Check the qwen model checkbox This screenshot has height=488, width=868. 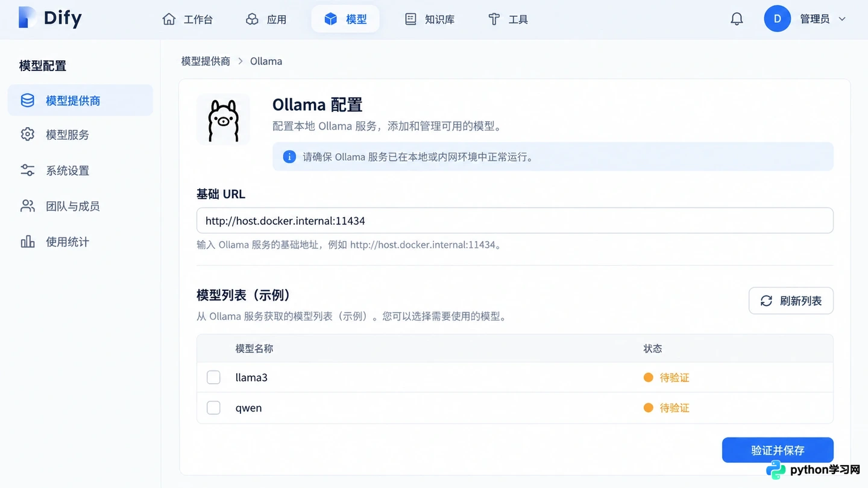coord(213,408)
